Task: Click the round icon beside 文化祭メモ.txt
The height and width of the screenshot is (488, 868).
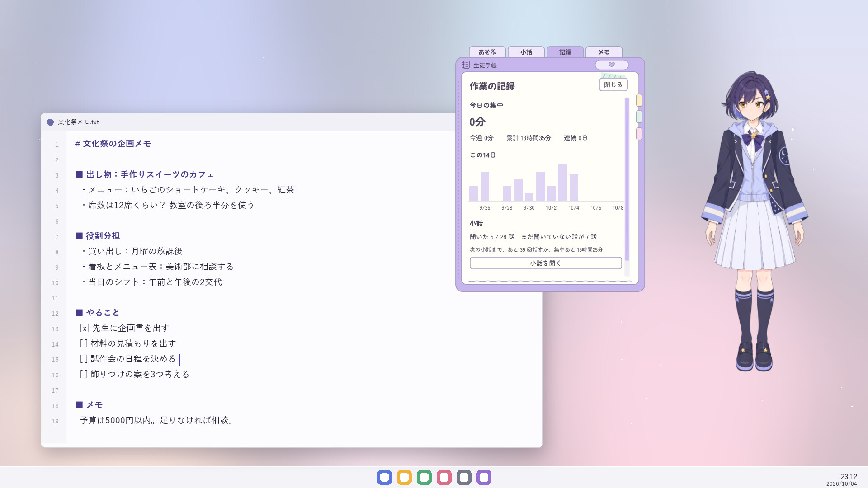Action: point(50,122)
